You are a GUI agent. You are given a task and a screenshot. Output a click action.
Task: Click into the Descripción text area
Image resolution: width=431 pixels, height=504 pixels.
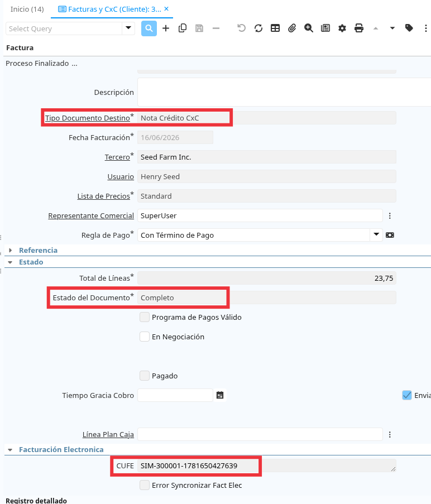pyautogui.click(x=284, y=92)
